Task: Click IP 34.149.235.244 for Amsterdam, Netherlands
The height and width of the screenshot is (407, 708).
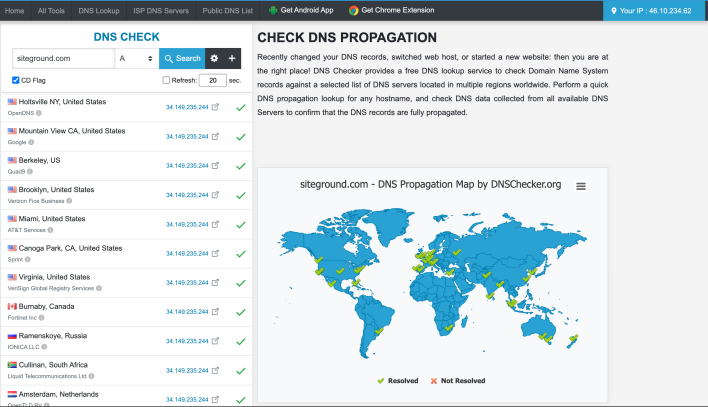Action: click(x=187, y=400)
